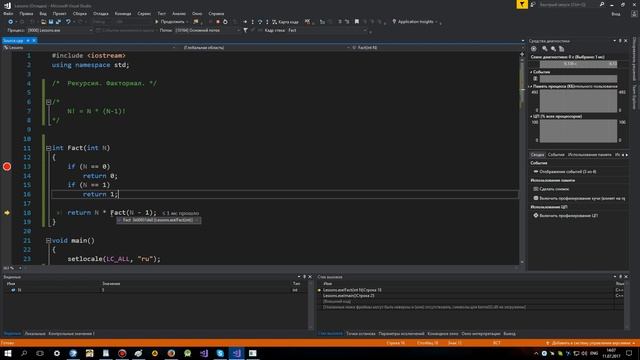640x360 pixels.
Task: Open the Справка menu
Action: pos(216,13)
